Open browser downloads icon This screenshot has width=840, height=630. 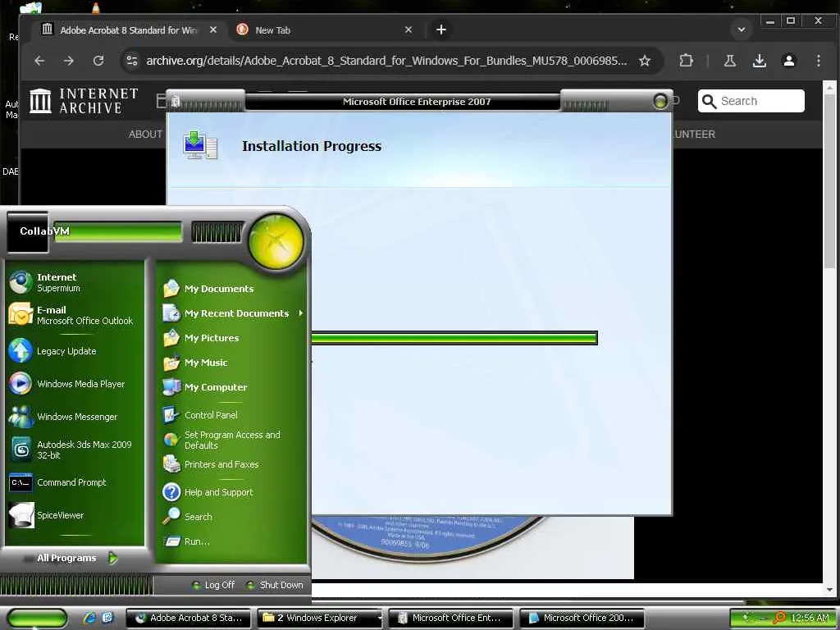point(759,61)
